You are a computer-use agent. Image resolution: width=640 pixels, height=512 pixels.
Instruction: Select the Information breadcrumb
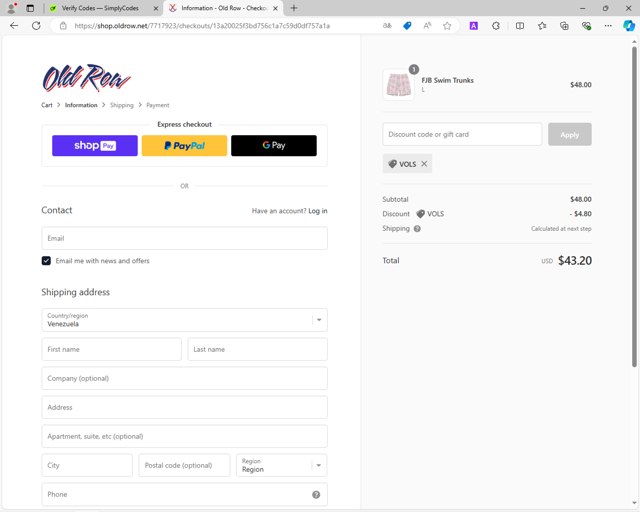[81, 105]
